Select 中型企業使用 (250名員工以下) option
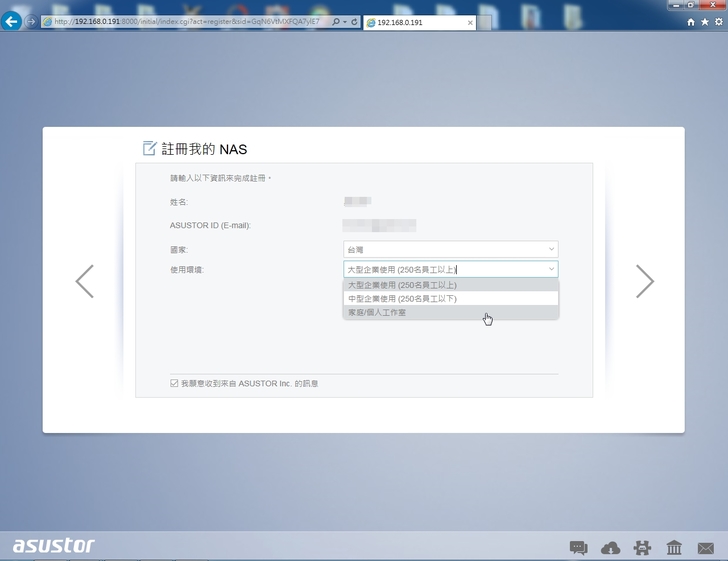The width and height of the screenshot is (728, 561). click(450, 299)
